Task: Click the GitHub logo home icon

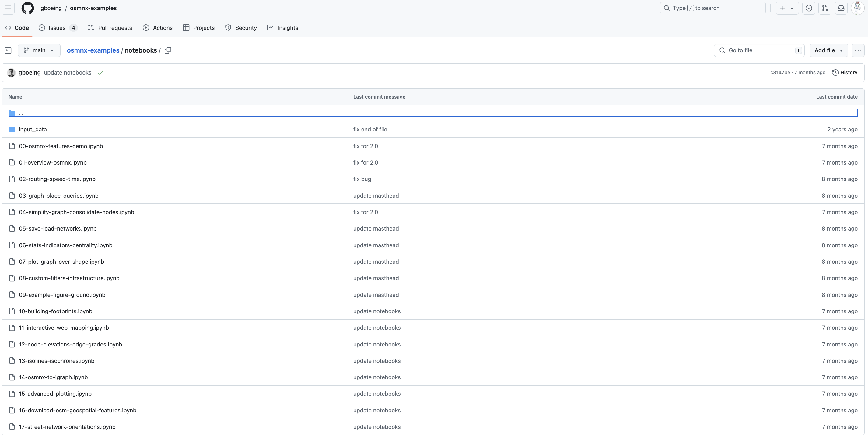Action: (x=28, y=8)
